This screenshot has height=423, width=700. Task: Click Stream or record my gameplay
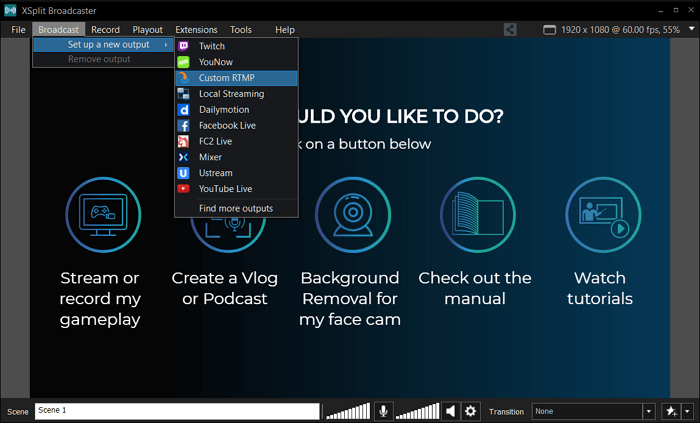[x=100, y=299]
